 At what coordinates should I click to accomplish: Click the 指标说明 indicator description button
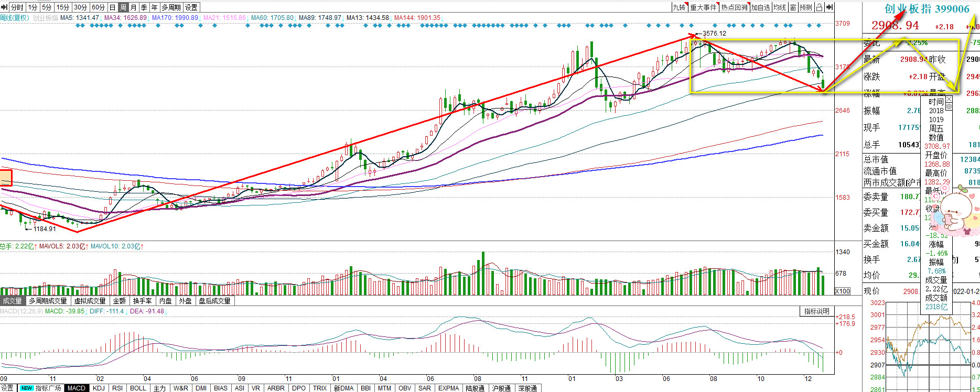coord(817,311)
